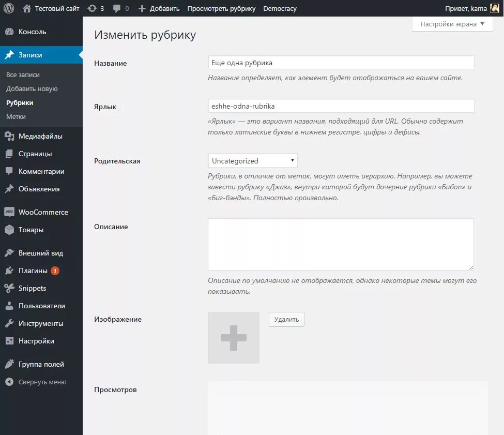Click the Комментарии bubble icon in sidebar

pos(9,171)
